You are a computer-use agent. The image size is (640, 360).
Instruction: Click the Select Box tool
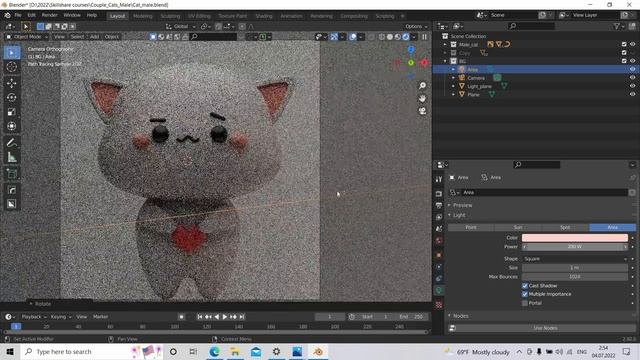[11, 52]
